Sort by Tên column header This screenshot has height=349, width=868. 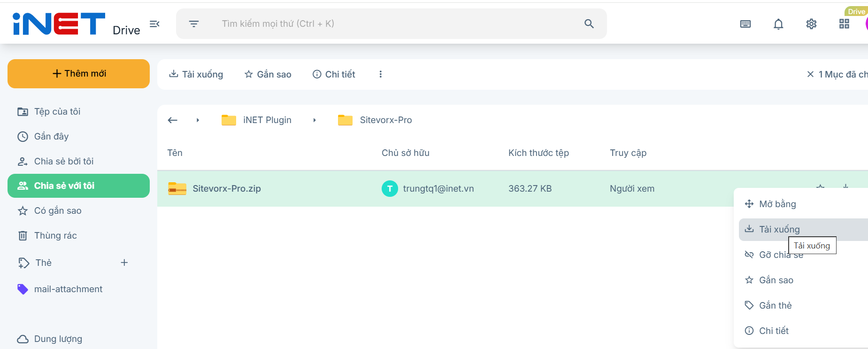tap(175, 153)
